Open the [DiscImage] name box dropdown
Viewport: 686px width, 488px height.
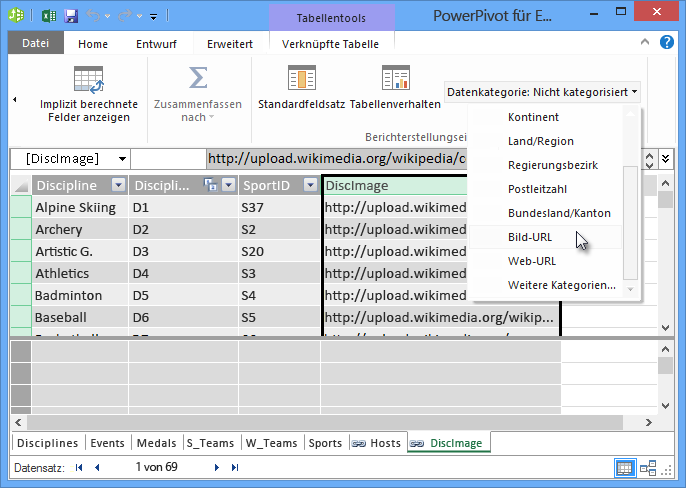pyautogui.click(x=122, y=159)
